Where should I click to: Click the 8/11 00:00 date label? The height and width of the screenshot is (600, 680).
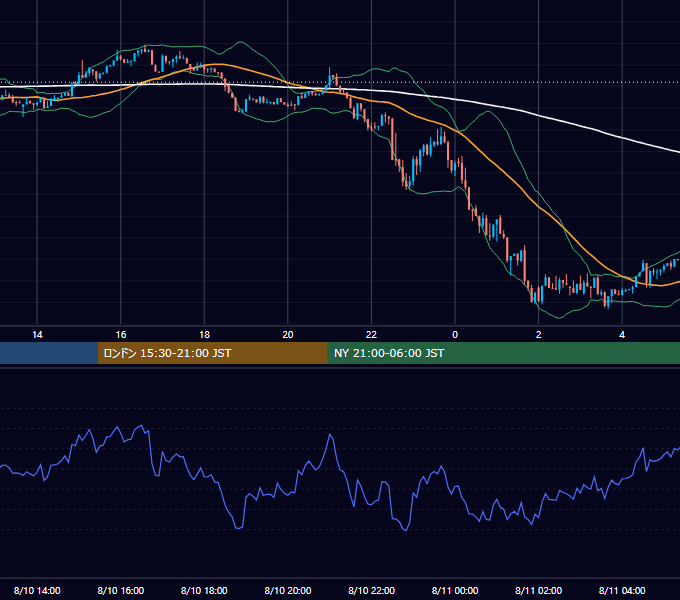pyautogui.click(x=455, y=590)
